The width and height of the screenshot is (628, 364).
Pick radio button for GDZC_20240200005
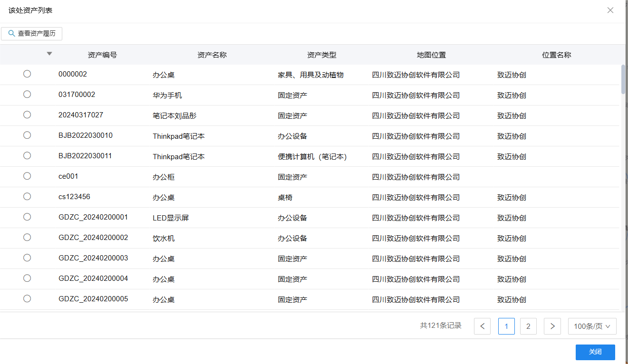click(x=27, y=298)
